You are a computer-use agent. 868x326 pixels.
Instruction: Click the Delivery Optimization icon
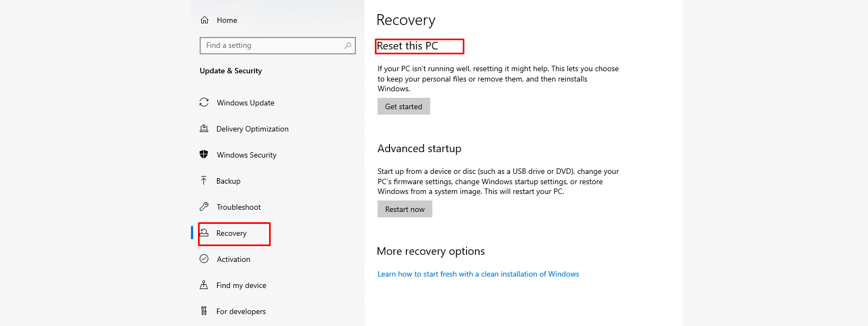(204, 128)
